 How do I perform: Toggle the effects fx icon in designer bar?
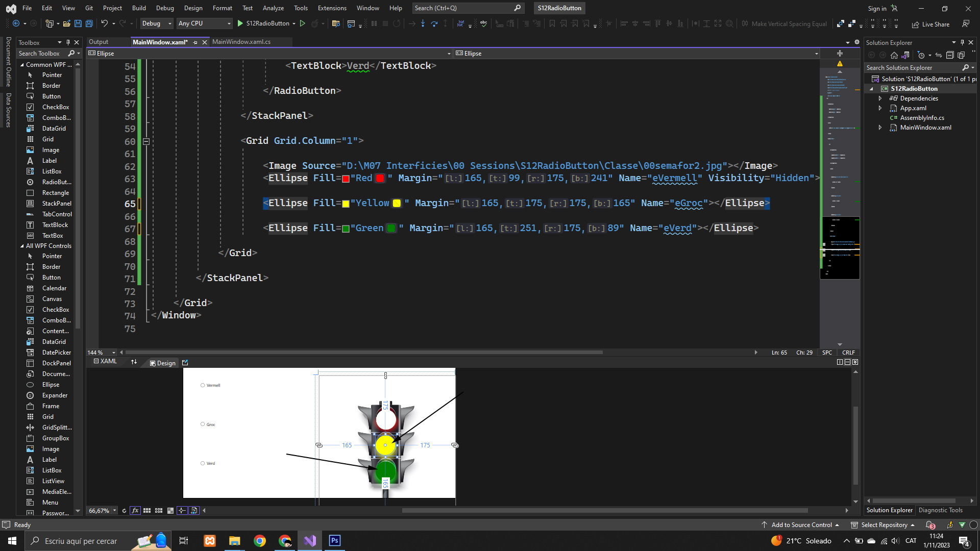coord(135,511)
